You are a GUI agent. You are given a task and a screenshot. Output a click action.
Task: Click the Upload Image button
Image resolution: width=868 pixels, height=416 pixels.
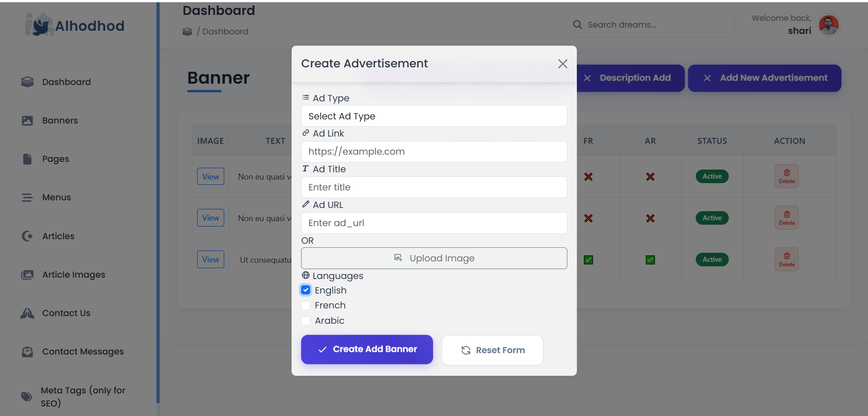[x=434, y=258]
